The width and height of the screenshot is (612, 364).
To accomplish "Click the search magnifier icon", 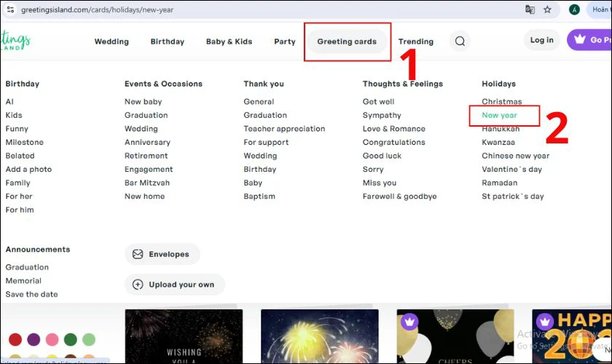I will 460,41.
